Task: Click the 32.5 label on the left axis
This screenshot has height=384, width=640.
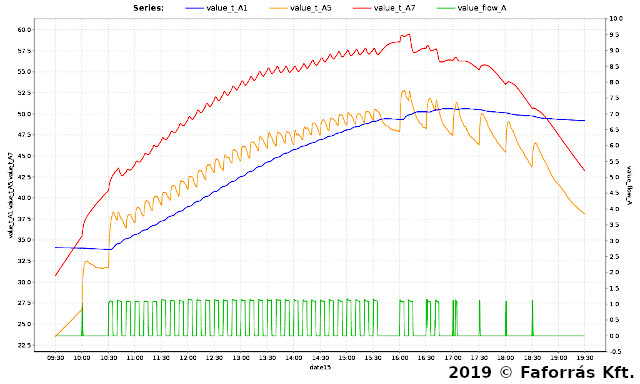Action: [24, 261]
